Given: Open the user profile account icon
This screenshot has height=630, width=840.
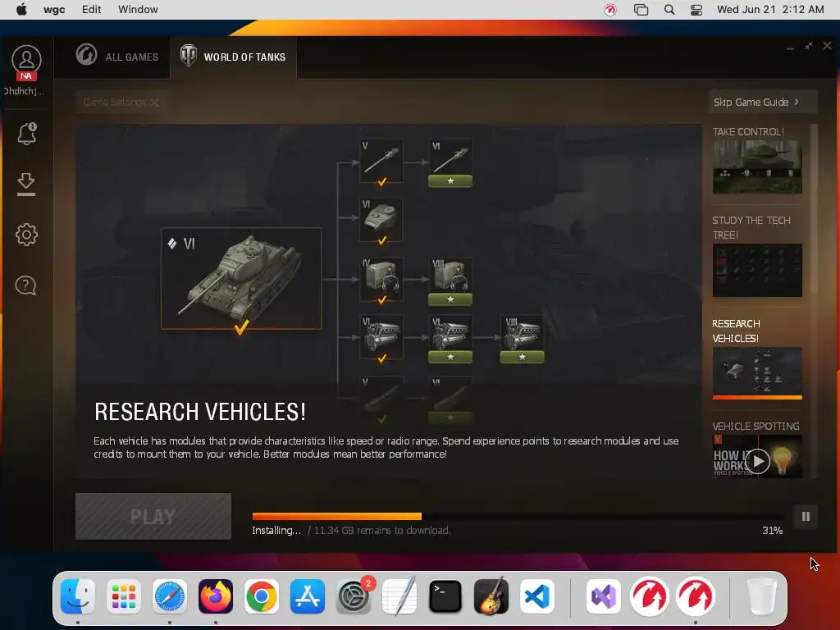Looking at the screenshot, I should [x=26, y=60].
